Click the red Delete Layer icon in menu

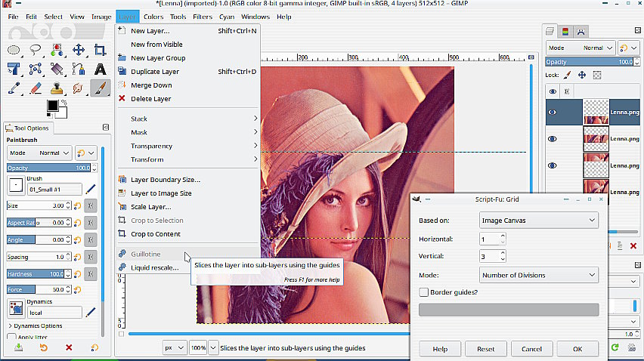click(122, 99)
